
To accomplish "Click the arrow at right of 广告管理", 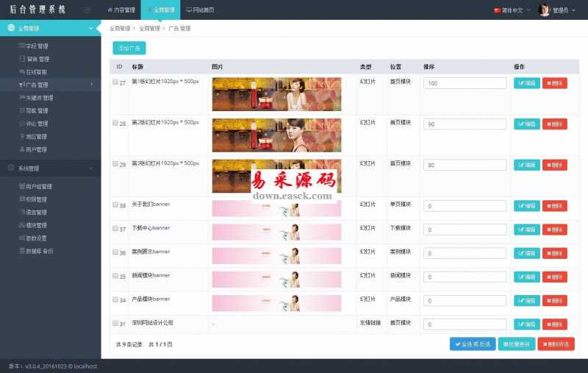I will [91, 85].
